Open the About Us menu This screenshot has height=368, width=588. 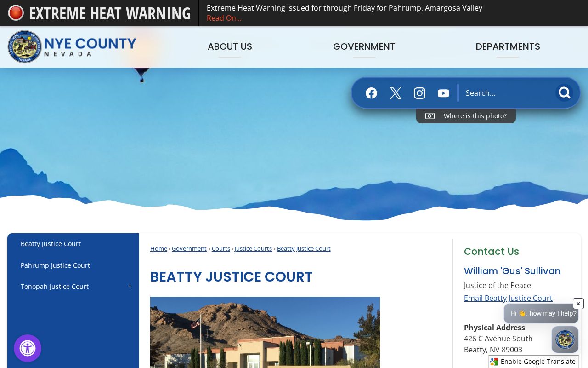coord(230,46)
